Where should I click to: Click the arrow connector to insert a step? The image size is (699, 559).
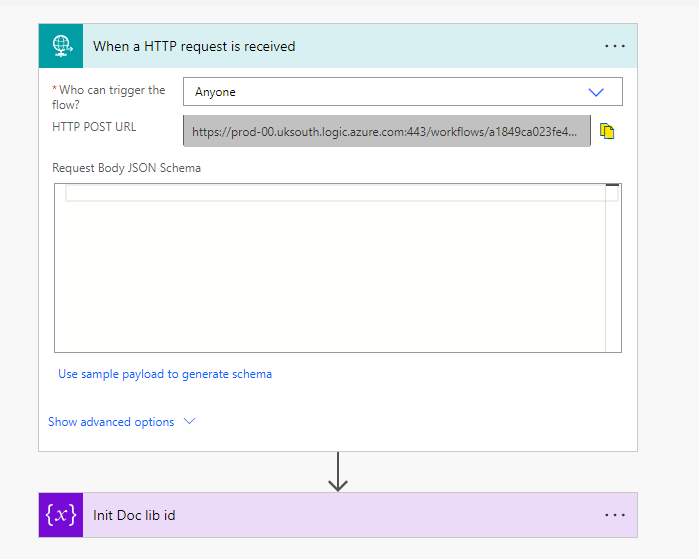[338, 471]
